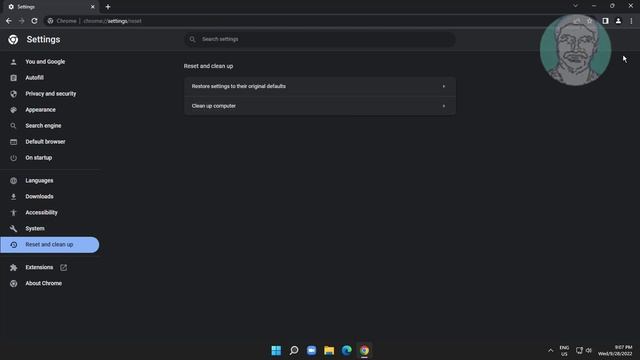
Task: Open On startup settings section
Action: tap(39, 158)
